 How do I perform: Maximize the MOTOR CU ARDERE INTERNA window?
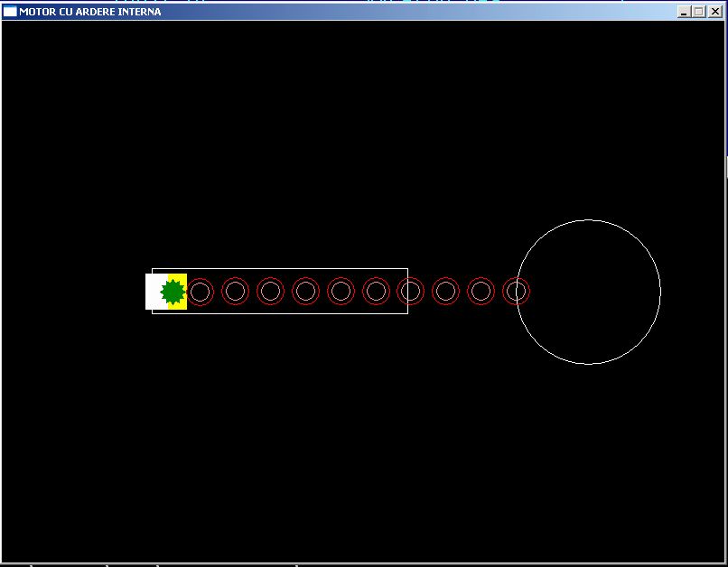coord(699,12)
